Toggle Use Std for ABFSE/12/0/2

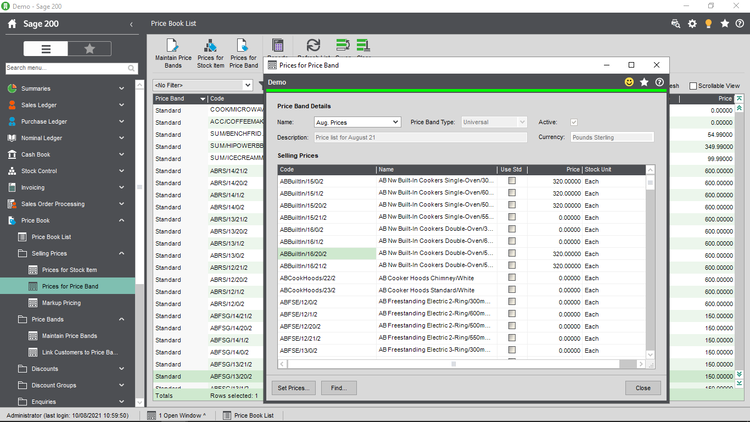tap(512, 301)
